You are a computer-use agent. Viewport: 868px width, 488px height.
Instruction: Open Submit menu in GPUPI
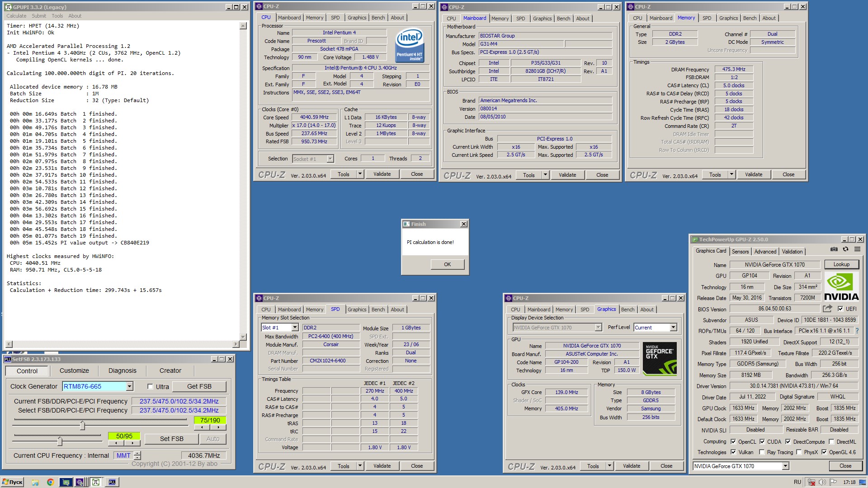tap(39, 16)
